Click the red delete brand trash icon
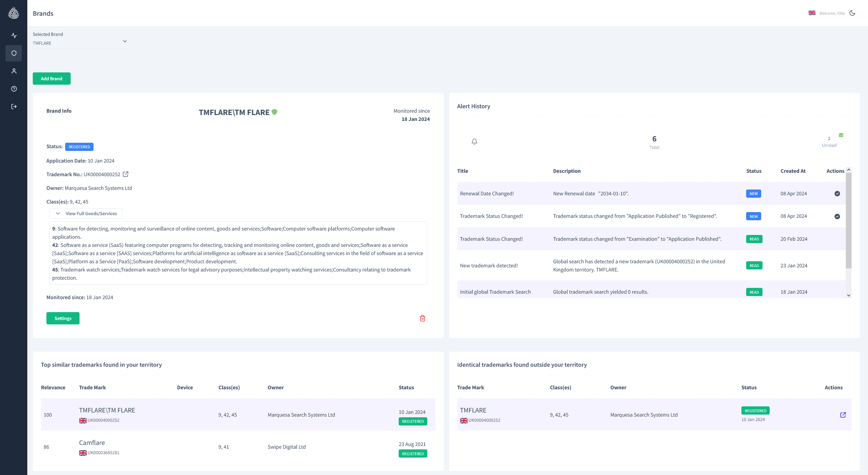The height and width of the screenshot is (475, 868). (422, 318)
